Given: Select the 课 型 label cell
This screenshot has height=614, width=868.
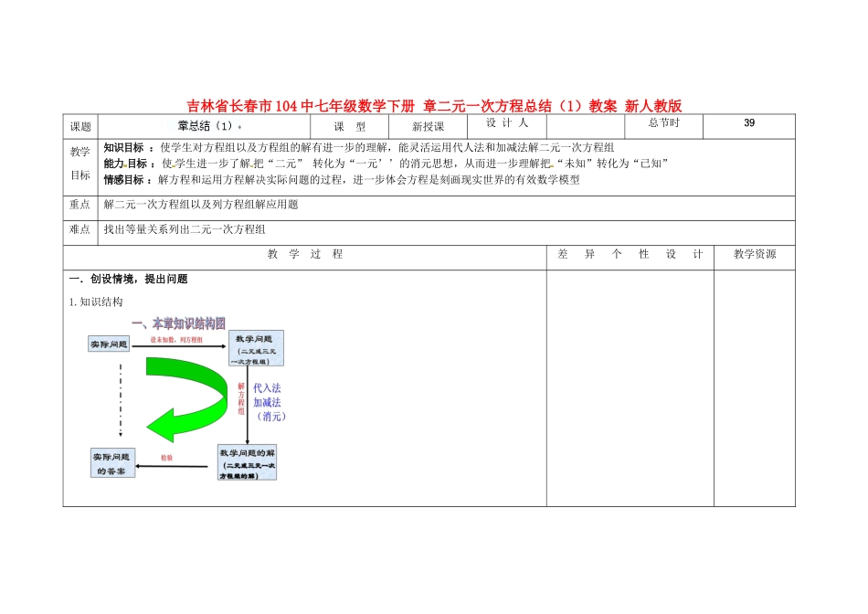Looking at the screenshot, I should pyautogui.click(x=350, y=127).
